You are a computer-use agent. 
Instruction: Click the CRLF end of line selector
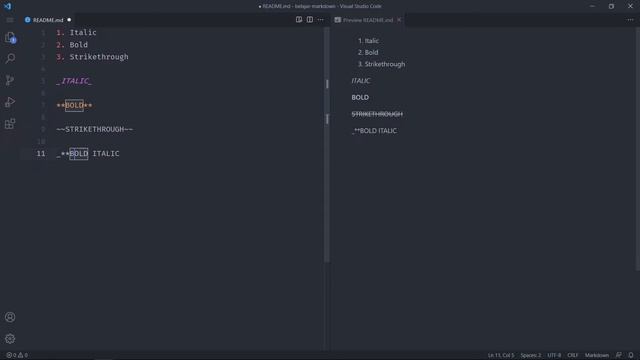(573, 355)
